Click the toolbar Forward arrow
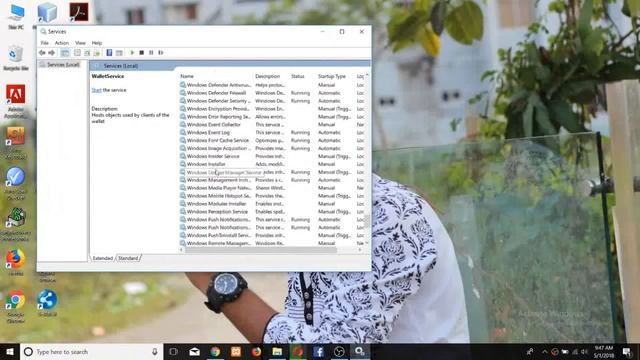The image size is (640, 360). click(51, 53)
